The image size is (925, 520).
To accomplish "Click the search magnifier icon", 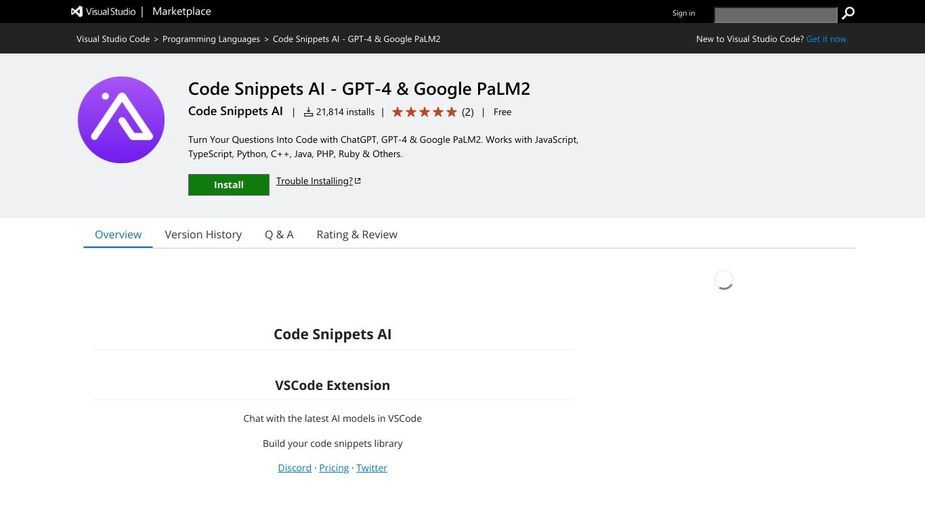I will tap(848, 13).
